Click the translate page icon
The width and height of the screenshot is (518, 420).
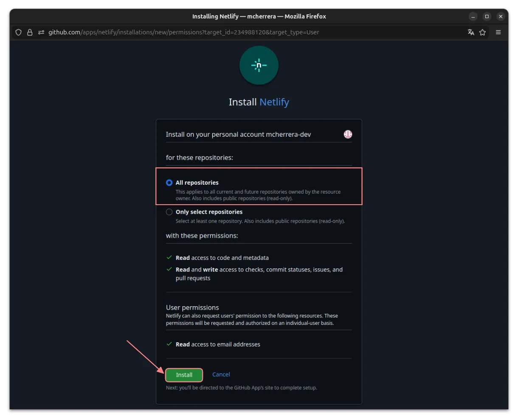[471, 32]
